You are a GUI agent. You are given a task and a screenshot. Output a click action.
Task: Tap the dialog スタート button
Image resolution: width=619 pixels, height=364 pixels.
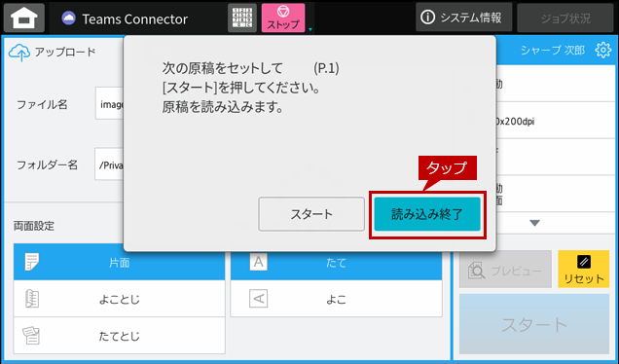click(x=311, y=214)
